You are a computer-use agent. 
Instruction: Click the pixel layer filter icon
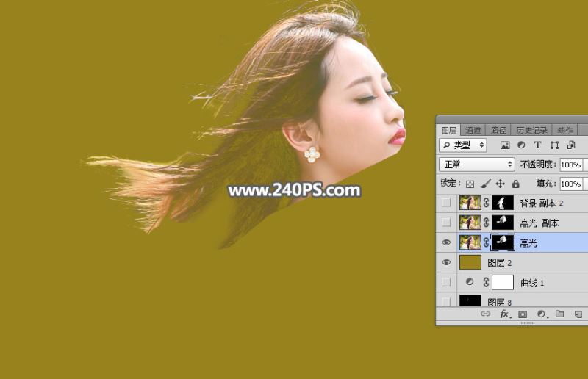point(505,145)
